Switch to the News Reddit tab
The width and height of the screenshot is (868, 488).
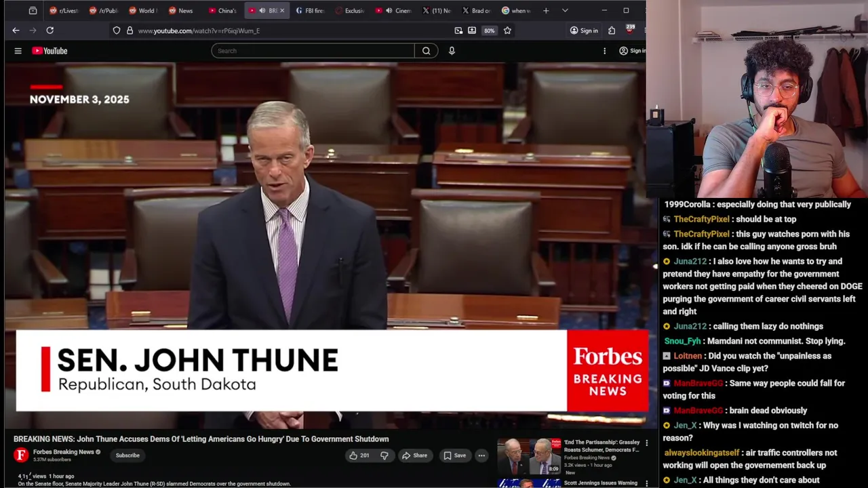click(x=182, y=11)
